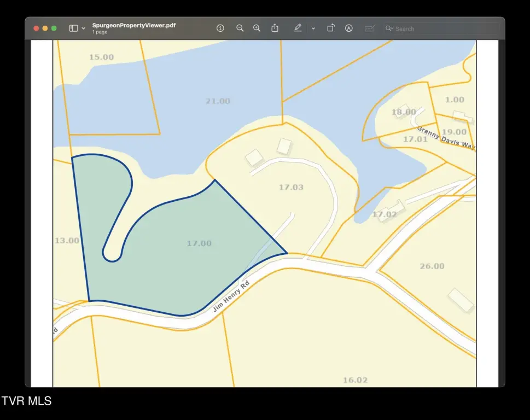Rotate the page with rotate icon
Image resolution: width=530 pixels, height=420 pixels.
click(331, 28)
